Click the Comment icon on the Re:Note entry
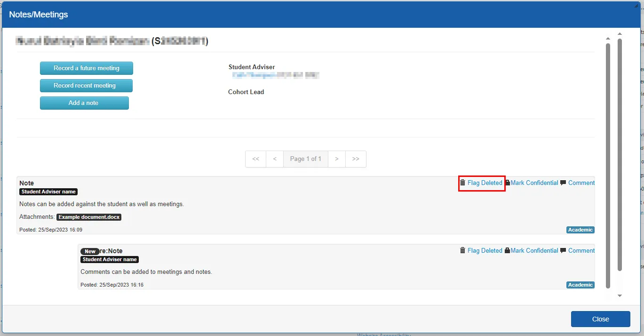644x336 pixels. (x=563, y=250)
